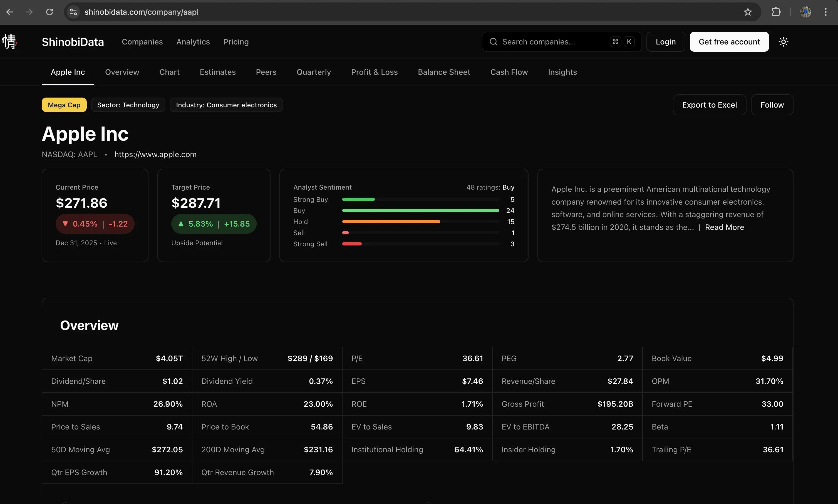
Task: Reload the page with refresh icon
Action: [49, 12]
